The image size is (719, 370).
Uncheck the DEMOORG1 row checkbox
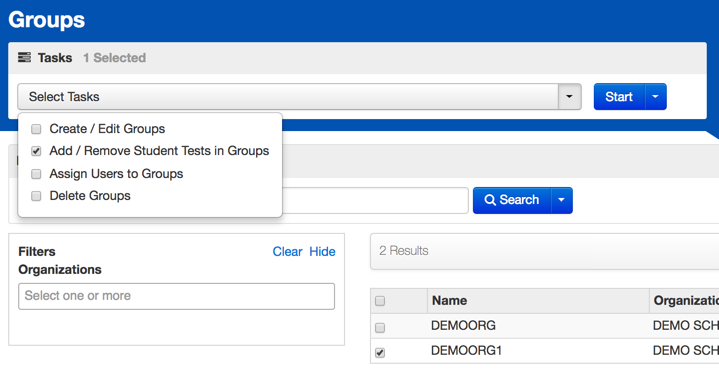(x=380, y=353)
